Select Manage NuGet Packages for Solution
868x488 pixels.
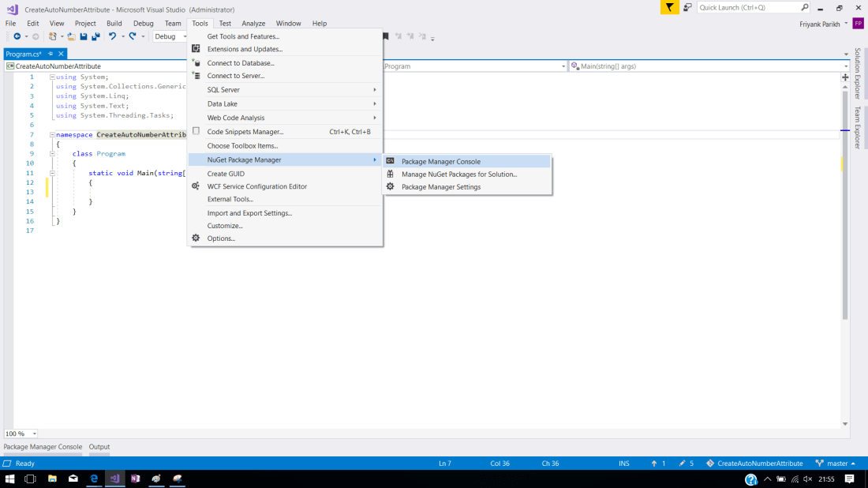tap(458, 174)
